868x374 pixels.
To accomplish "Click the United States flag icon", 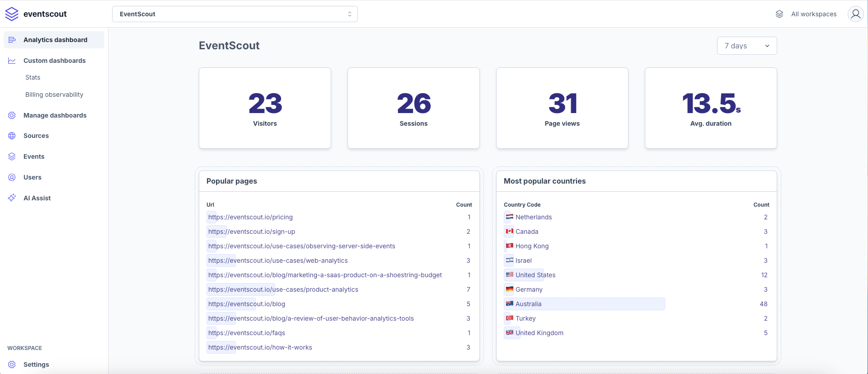I will (510, 275).
